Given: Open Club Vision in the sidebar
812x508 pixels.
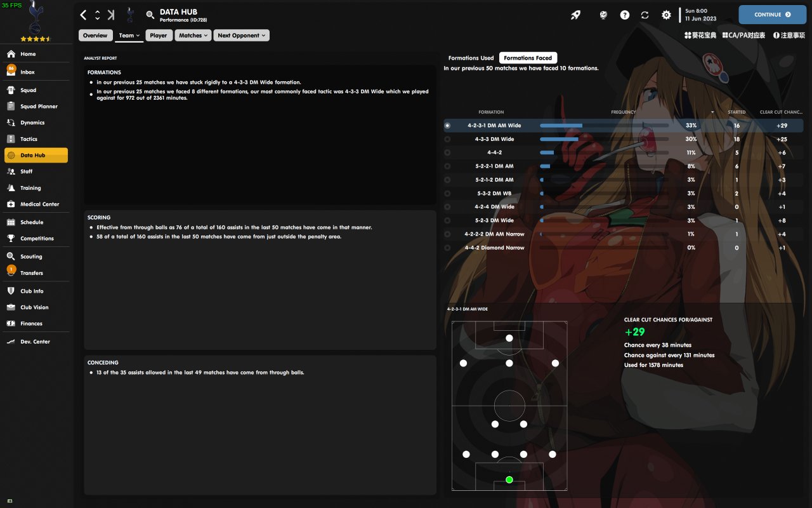Looking at the screenshot, I should [35, 307].
